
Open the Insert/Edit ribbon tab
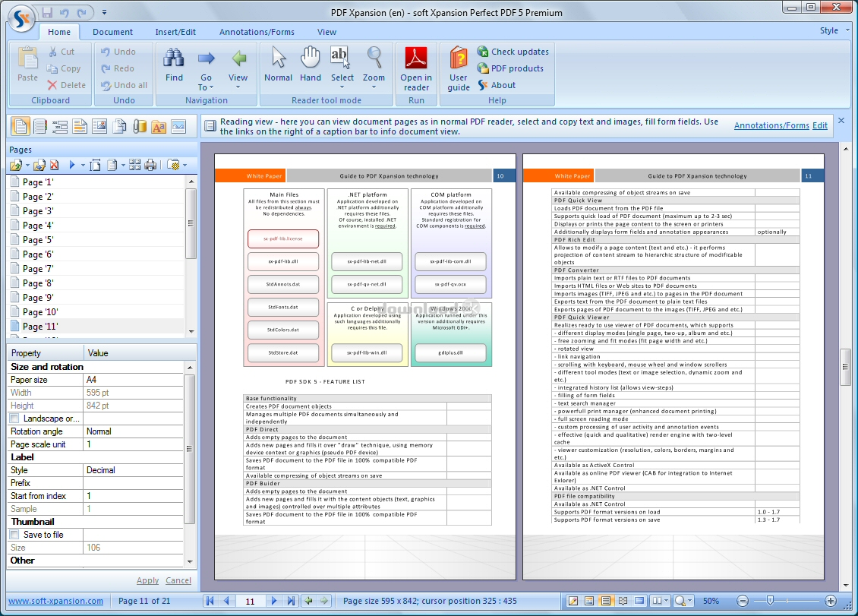click(175, 32)
